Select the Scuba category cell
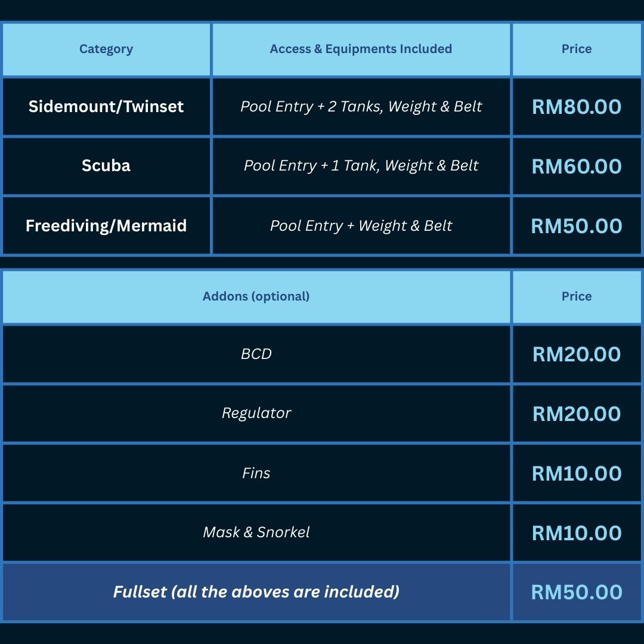Screen dimensions: 644x644 click(106, 166)
